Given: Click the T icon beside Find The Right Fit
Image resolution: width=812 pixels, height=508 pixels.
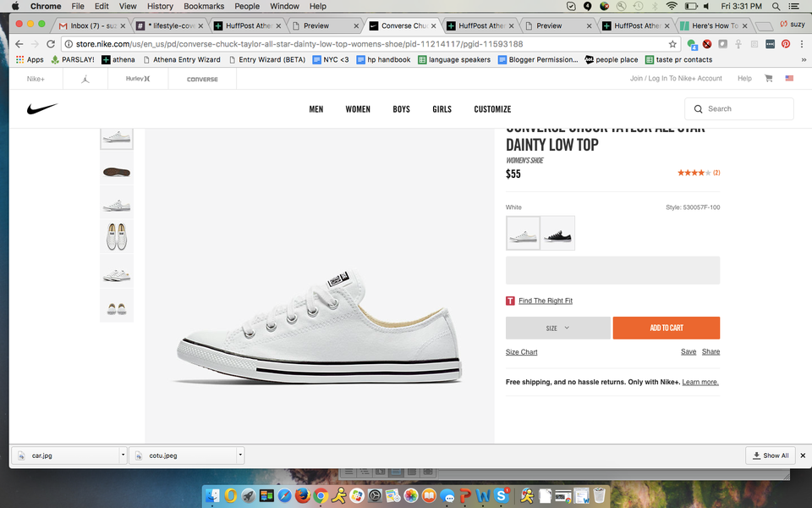Looking at the screenshot, I should click(510, 301).
